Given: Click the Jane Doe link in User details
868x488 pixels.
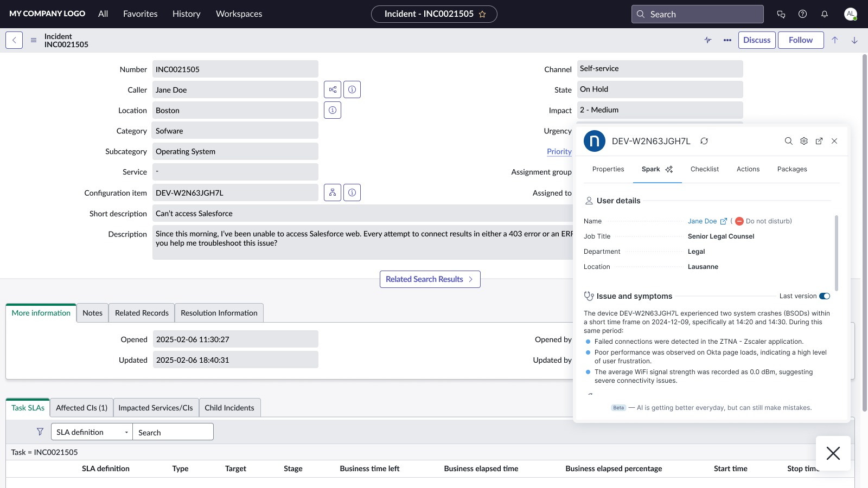Looking at the screenshot, I should [702, 221].
